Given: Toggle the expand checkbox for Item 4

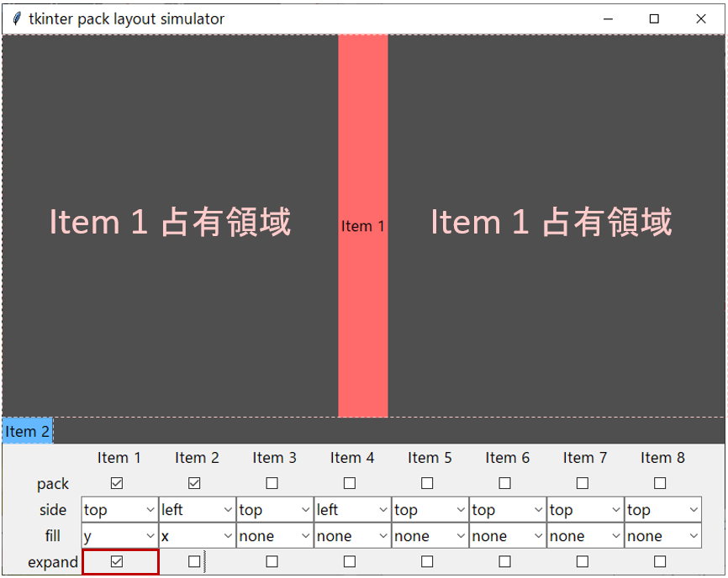Looking at the screenshot, I should point(350,562).
